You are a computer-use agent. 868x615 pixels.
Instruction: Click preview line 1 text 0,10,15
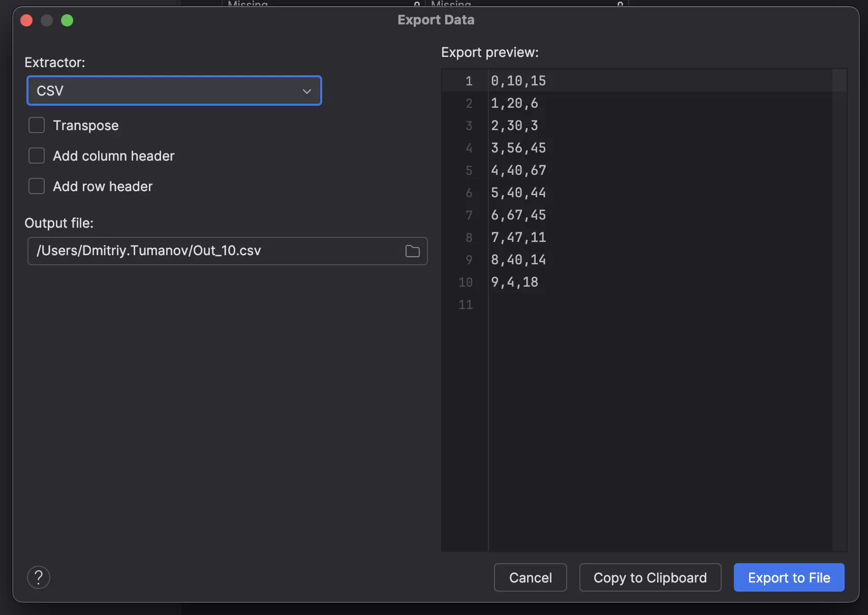click(518, 81)
